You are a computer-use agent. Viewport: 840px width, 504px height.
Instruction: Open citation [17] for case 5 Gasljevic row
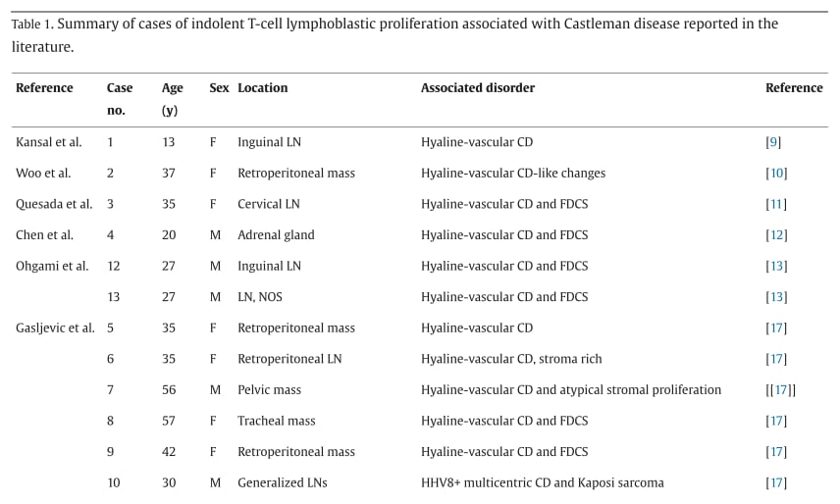click(776, 328)
